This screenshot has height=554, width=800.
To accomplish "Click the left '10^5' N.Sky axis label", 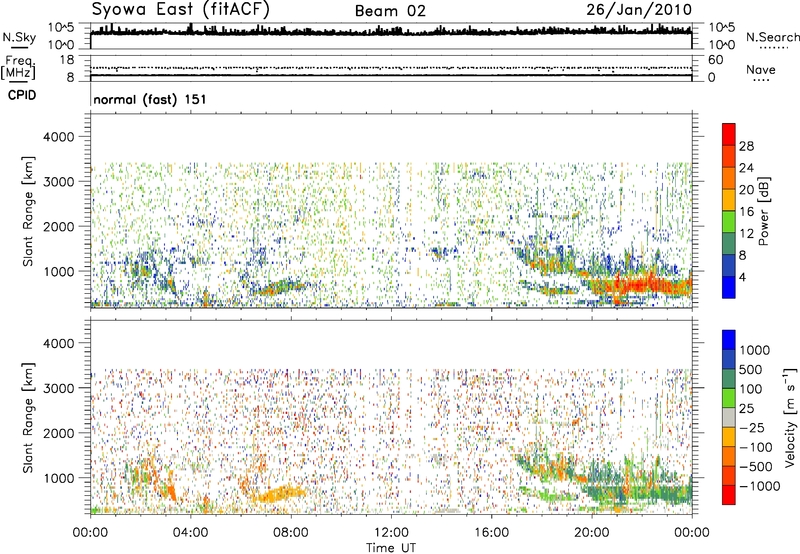I will (x=61, y=27).
